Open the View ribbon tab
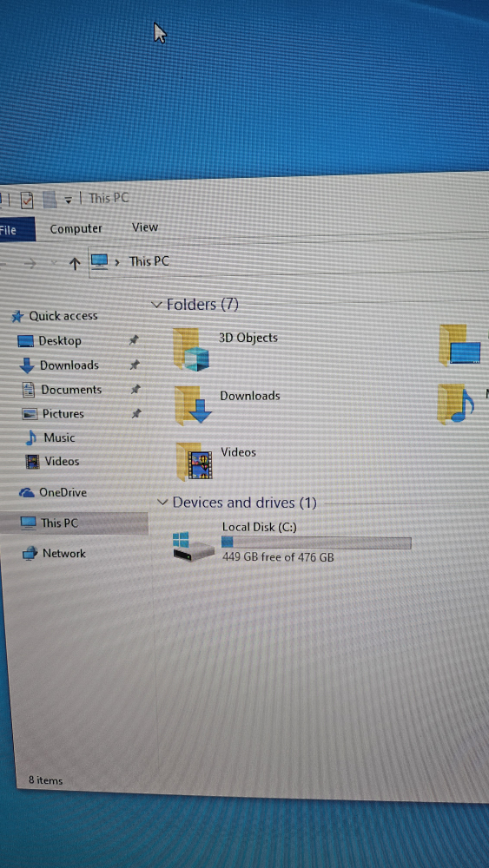Image resolution: width=489 pixels, height=868 pixels. point(145,227)
